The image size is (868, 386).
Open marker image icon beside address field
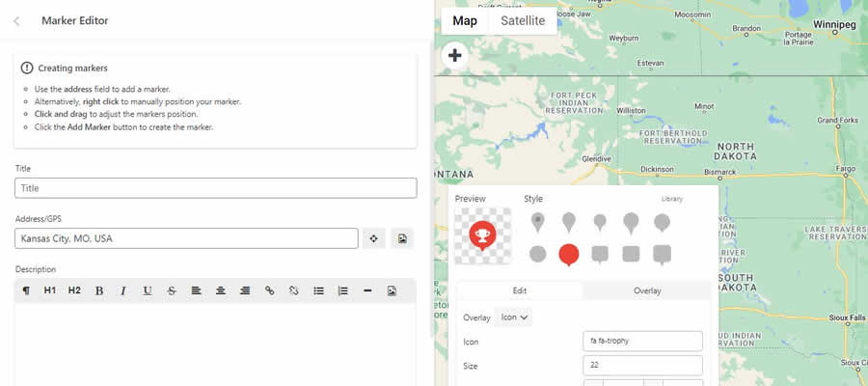click(x=402, y=238)
